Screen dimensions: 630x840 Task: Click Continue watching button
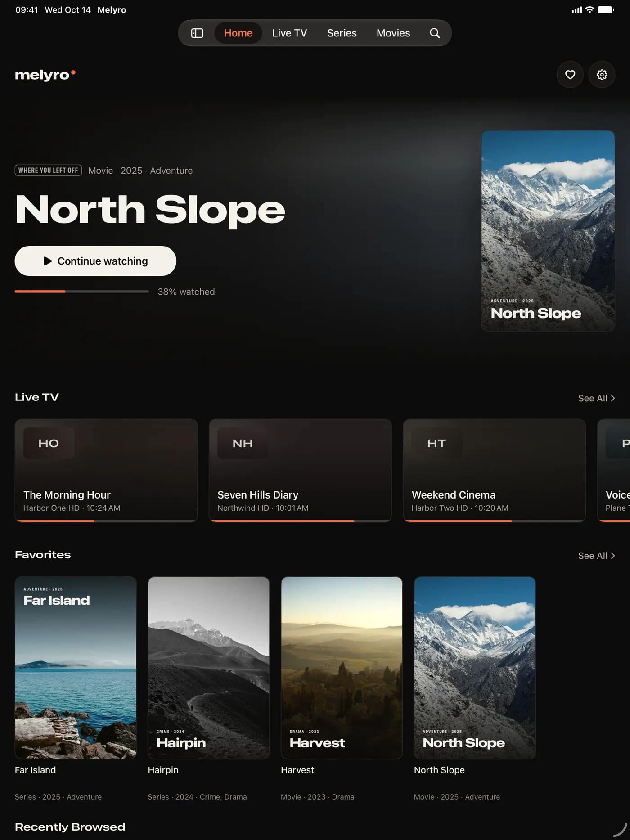(x=95, y=261)
